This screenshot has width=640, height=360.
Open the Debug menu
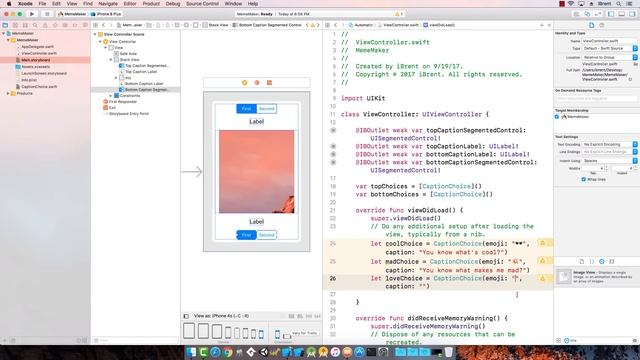point(173,4)
